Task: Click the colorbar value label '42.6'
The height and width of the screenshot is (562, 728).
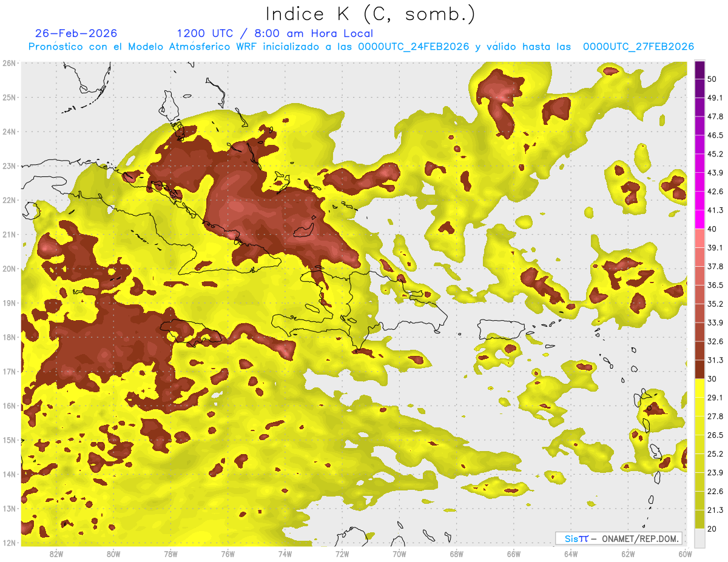Action: 715,192
